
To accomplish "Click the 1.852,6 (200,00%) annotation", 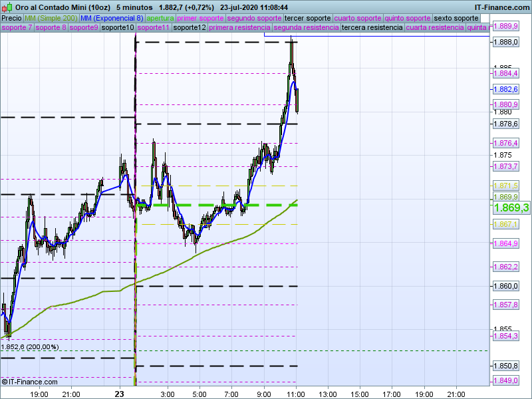I will 30,346.
